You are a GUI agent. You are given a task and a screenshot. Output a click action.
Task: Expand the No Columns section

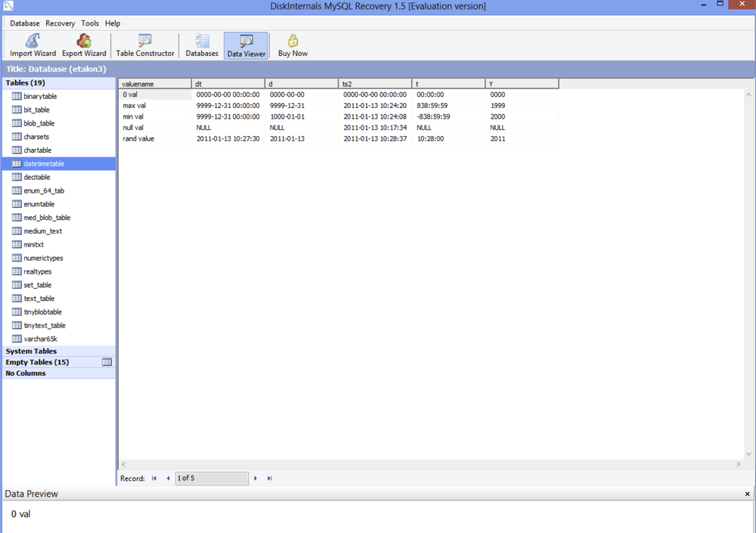tap(59, 373)
